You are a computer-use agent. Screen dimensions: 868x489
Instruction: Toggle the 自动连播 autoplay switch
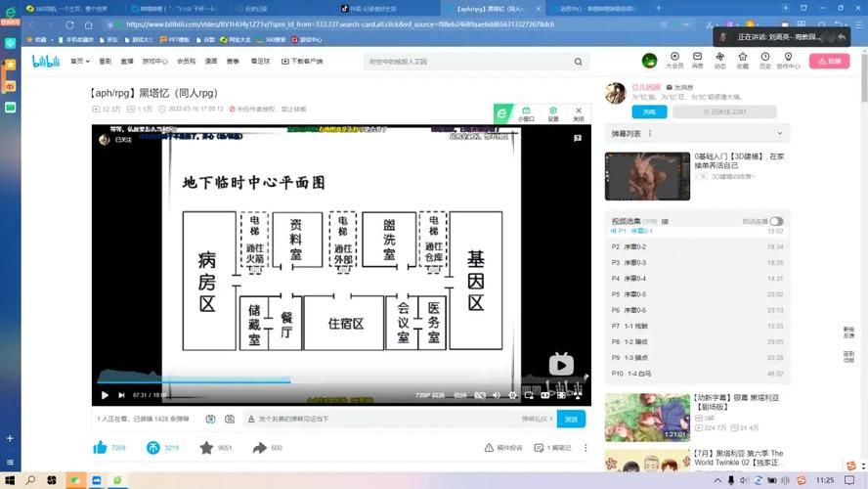[x=776, y=222]
